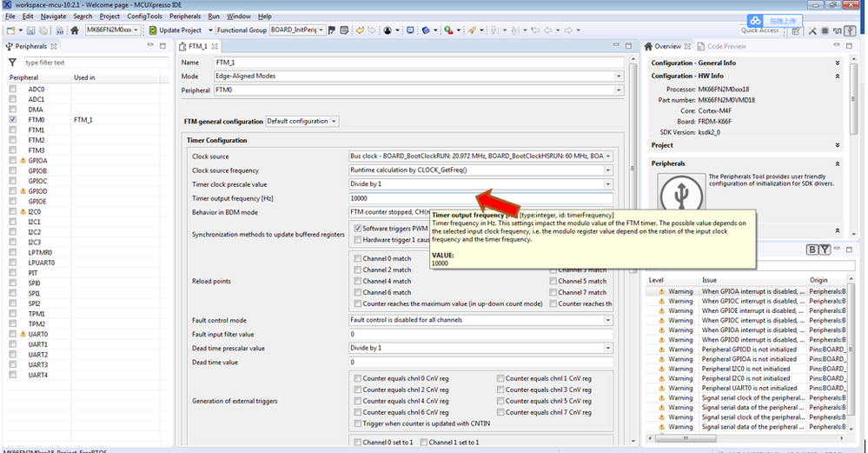This screenshot has height=453, width=868.
Task: Uncheck the FTM0 peripheral checkbox
Action: coord(13,120)
